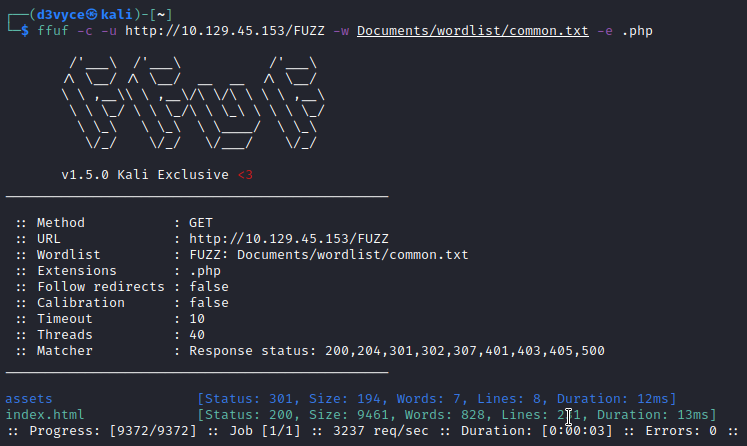Click the Status 301 result details
Image resolution: width=747 pixels, height=446 pixels.
point(436,399)
